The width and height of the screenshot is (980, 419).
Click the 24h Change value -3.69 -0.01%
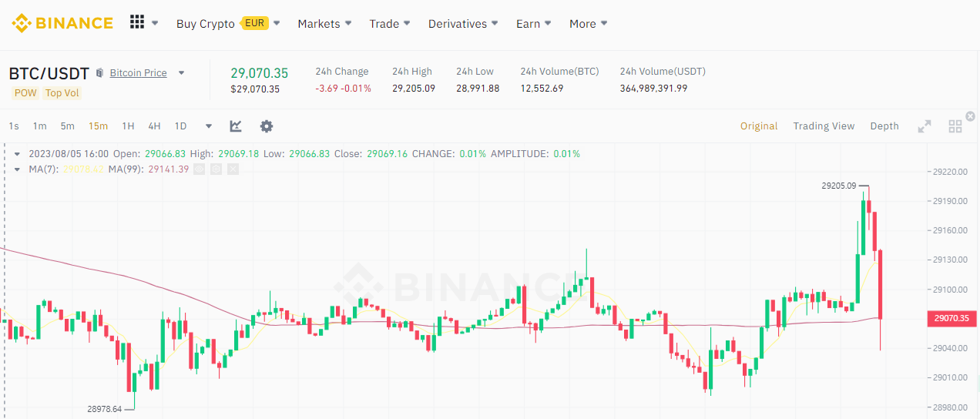point(343,89)
